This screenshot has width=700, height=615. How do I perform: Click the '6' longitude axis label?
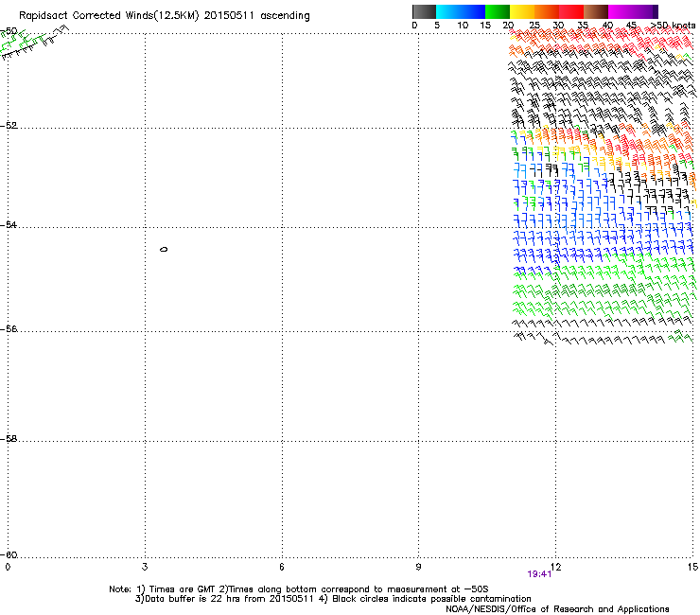[x=282, y=567]
